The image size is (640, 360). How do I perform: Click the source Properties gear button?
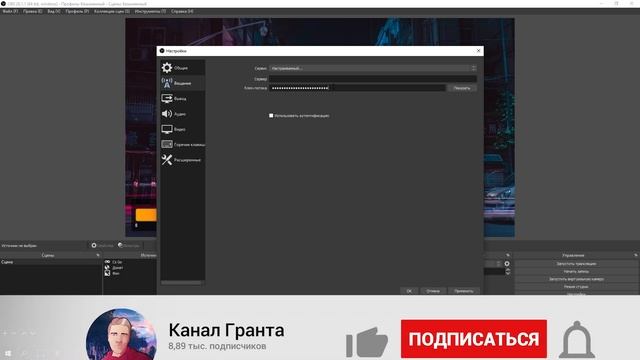pyautogui.click(x=103, y=245)
